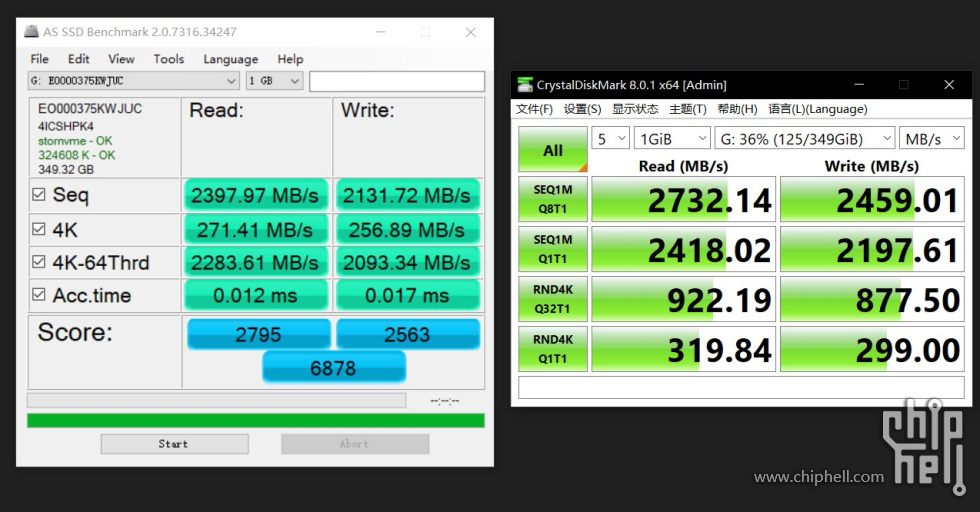Screen dimensions: 980x512
Task: Click the 4K write result 256.89 MB/s
Action: tap(407, 229)
